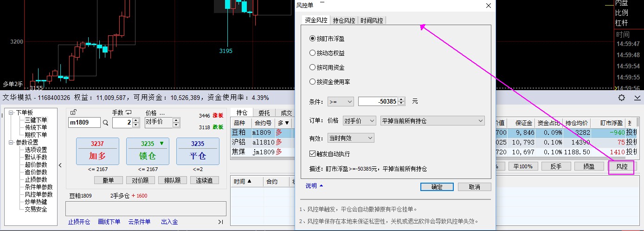Click the collapse arrow at panel top-right
The height and width of the screenshot is (231, 644).
tap(638, 98)
